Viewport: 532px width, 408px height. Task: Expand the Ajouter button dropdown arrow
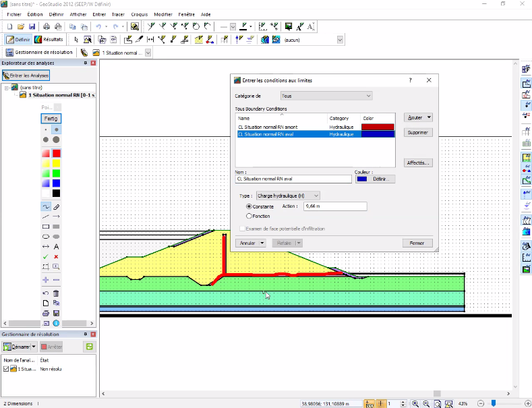429,117
